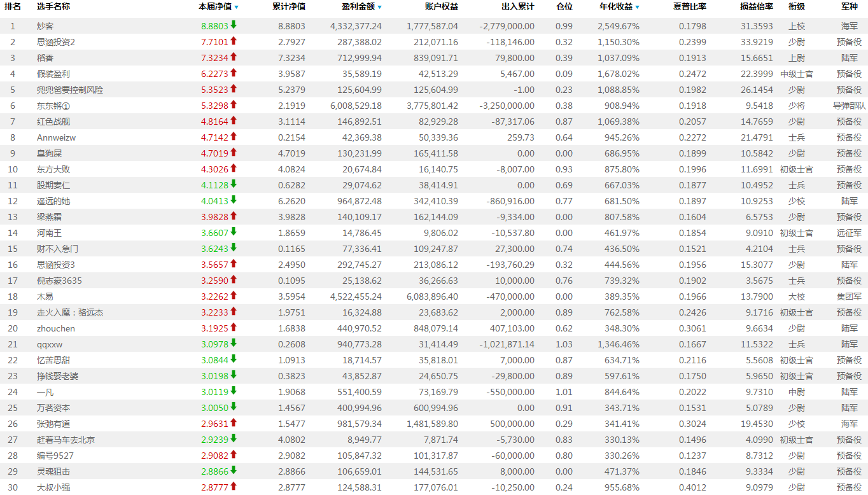Click the down arrow beside 3.6243
868x495 pixels.
point(234,247)
